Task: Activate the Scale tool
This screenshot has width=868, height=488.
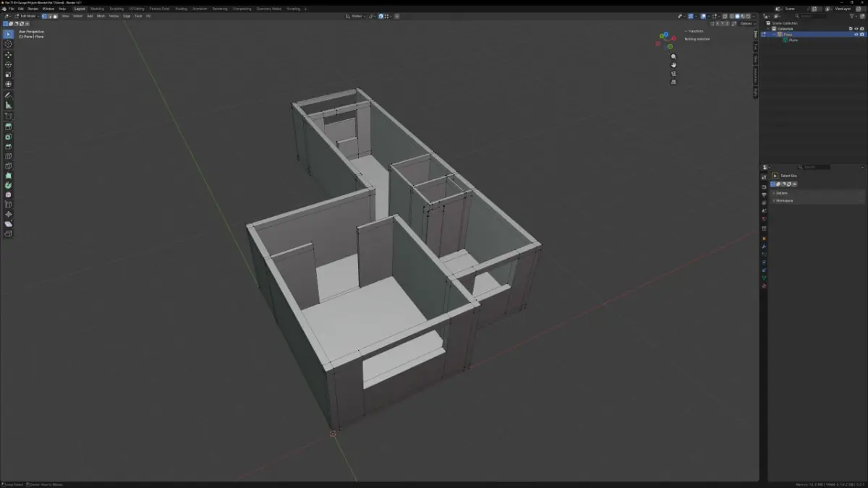Action: point(9,74)
